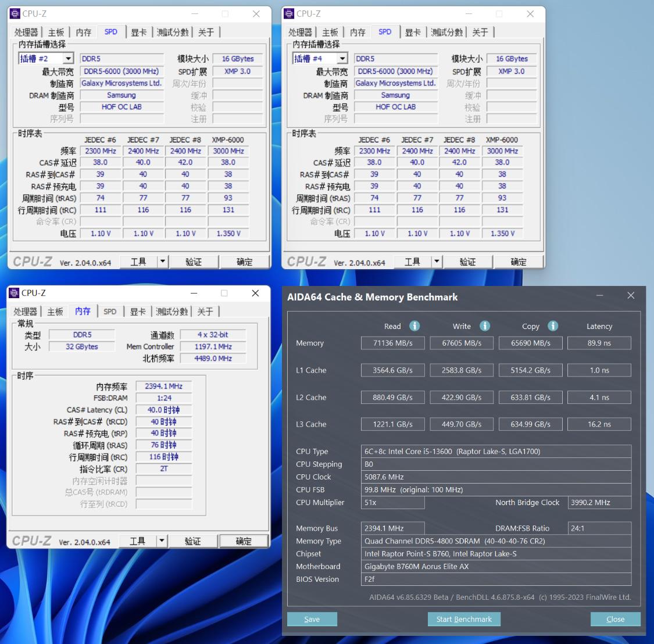The width and height of the screenshot is (654, 644).
Task: Click Start Benchmark in AIDA64
Action: pos(464,619)
